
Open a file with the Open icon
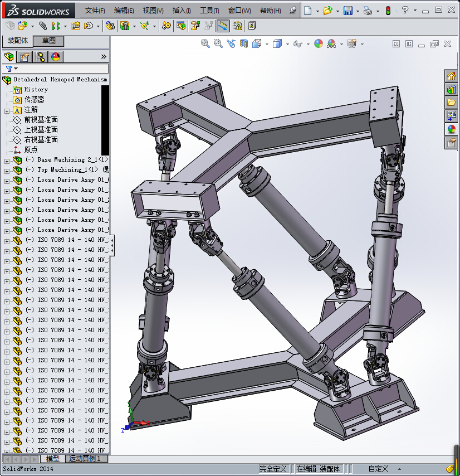click(327, 11)
